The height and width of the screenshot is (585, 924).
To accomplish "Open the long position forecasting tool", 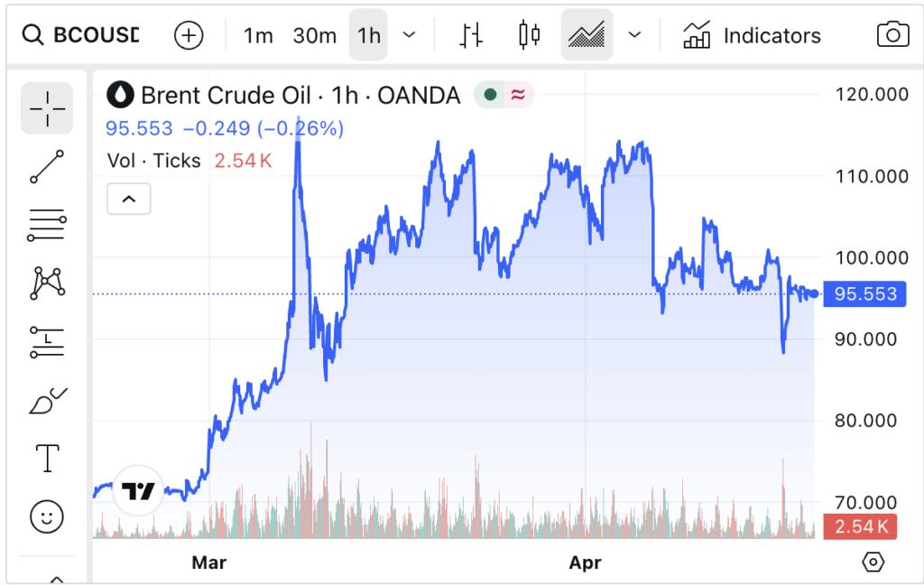I will click(47, 342).
